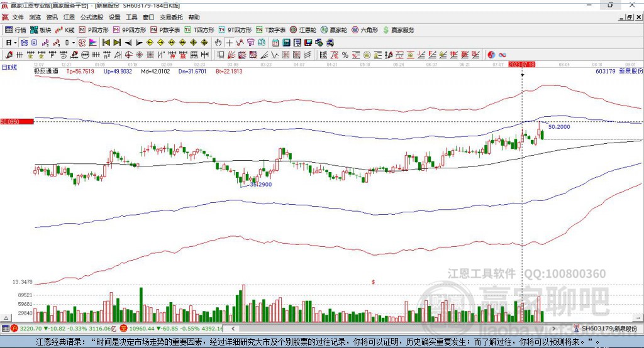Image resolution: width=644 pixels, height=348 pixels.
Task: Open the 赢家轮 tool
Action: 334,30
